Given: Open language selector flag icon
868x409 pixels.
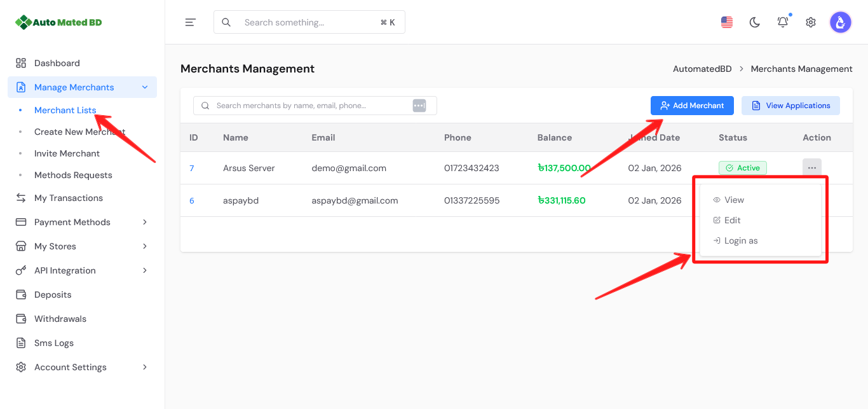Looking at the screenshot, I should (727, 22).
